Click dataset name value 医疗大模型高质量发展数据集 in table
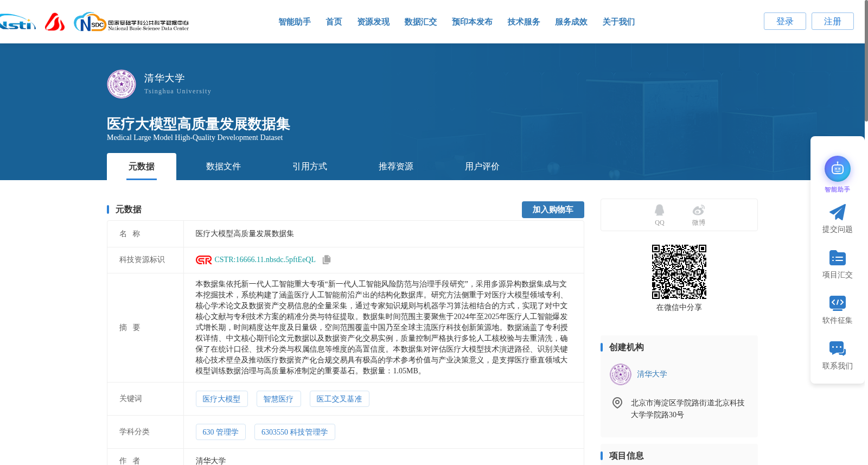 245,234
